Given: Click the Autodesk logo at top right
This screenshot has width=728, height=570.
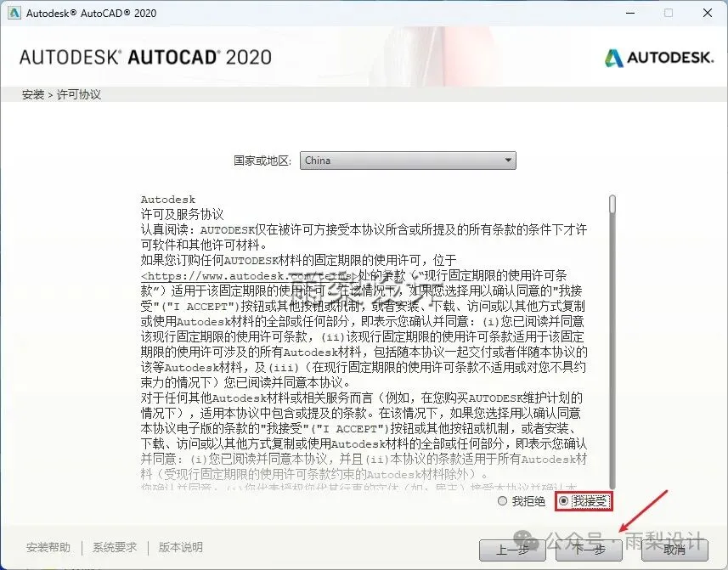Looking at the screenshot, I should (659, 58).
